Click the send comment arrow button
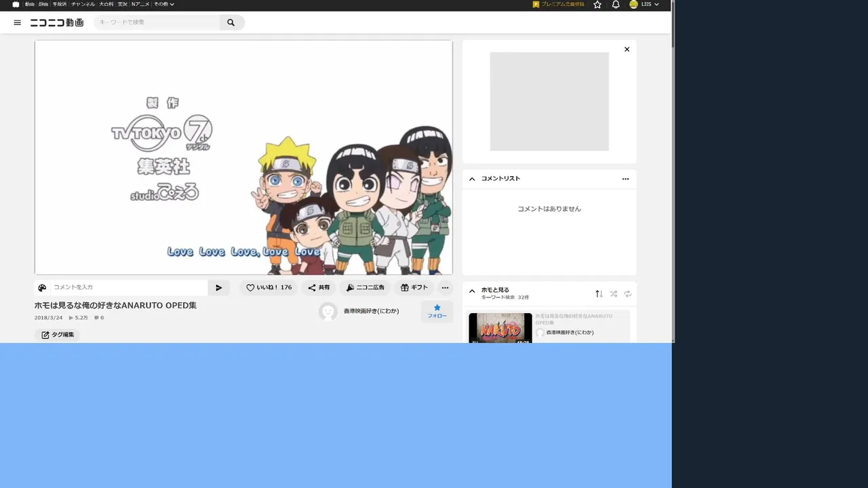Image resolution: width=868 pixels, height=488 pixels. click(x=219, y=287)
